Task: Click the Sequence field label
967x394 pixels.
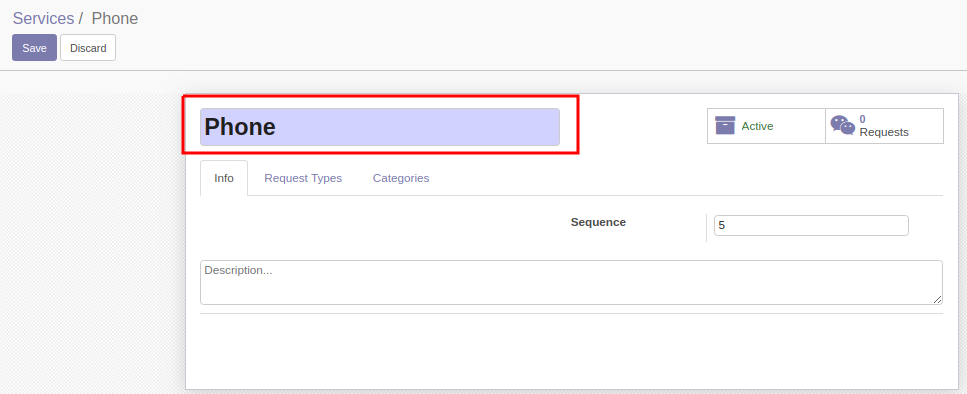Action: 598,222
